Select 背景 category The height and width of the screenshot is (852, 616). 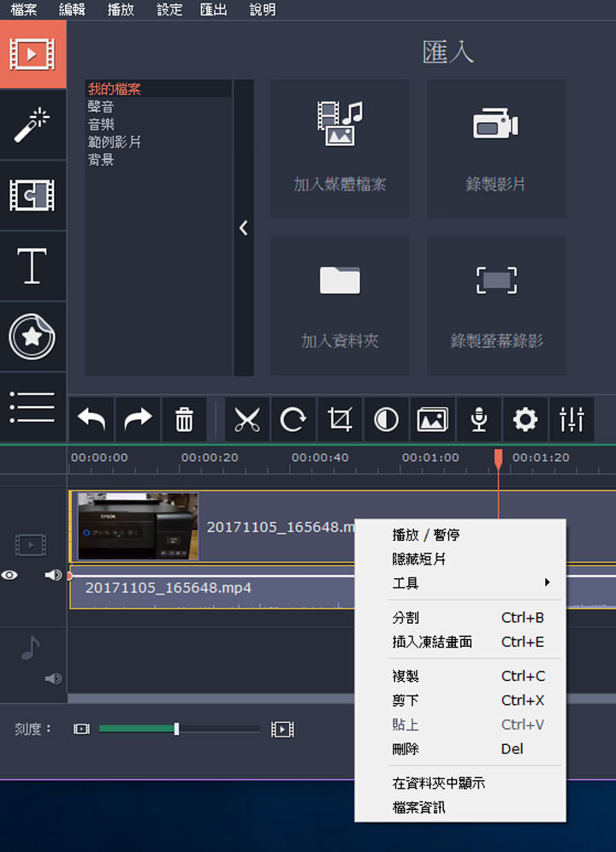tap(158, 160)
